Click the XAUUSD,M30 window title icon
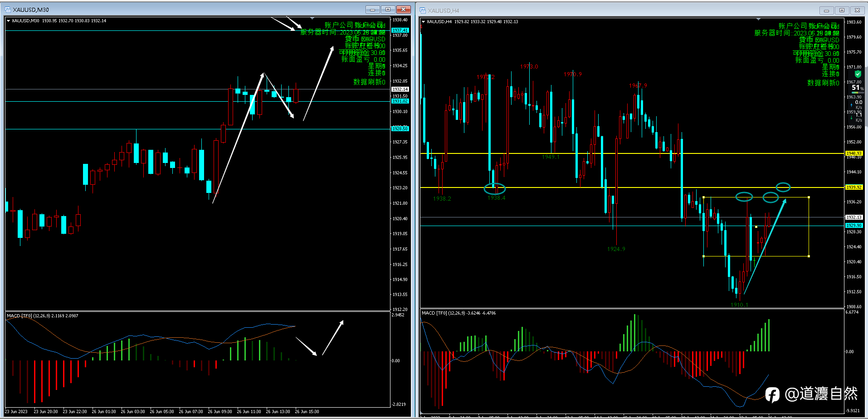The width and height of the screenshot is (868, 419). click(7, 10)
